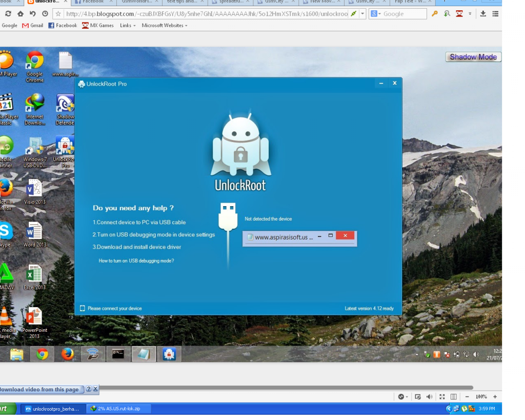Bookmark the page with the star icon
Image resolution: width=525 pixels, height=420 pixels.
click(x=58, y=14)
